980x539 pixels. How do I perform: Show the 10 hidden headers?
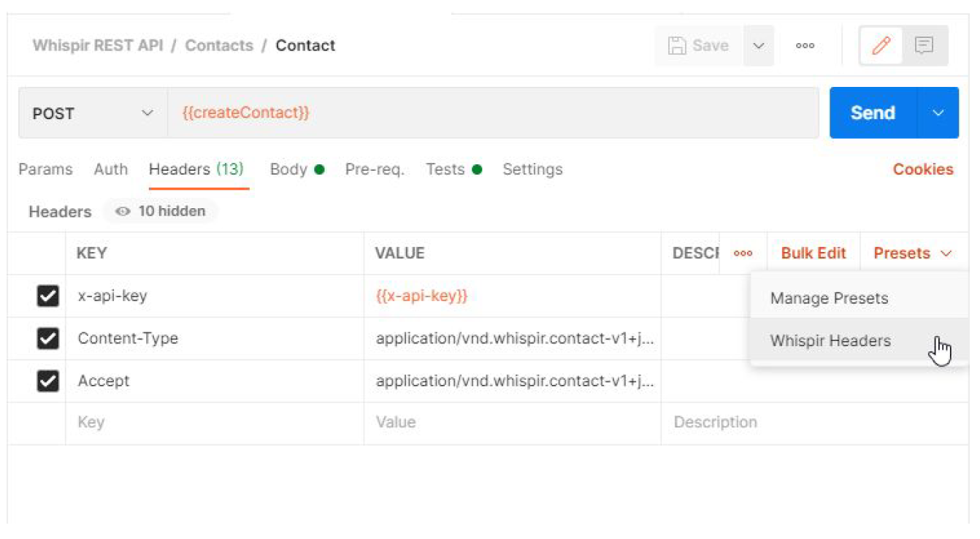[161, 211]
